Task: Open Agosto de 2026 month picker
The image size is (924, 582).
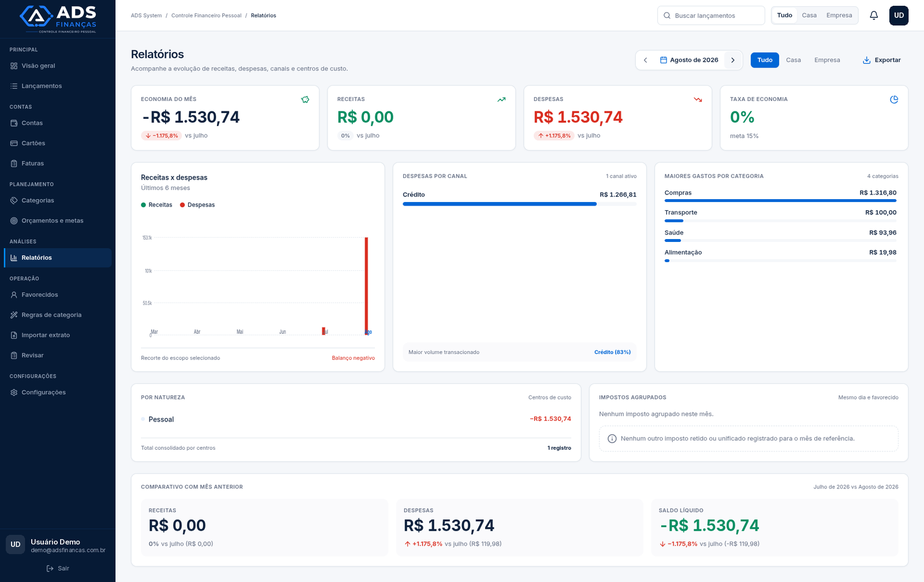Action: click(x=689, y=60)
